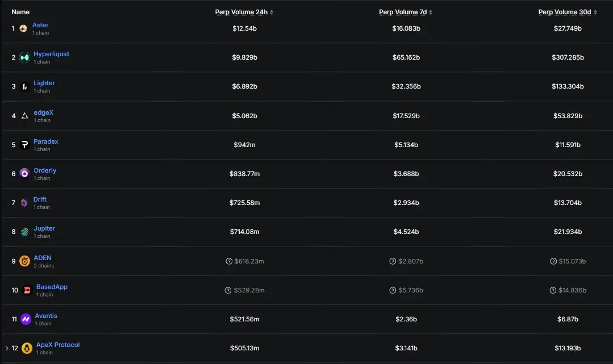Screen dimensions: 613x364
Task: Click the Paradex logo icon
Action: [x=24, y=145]
